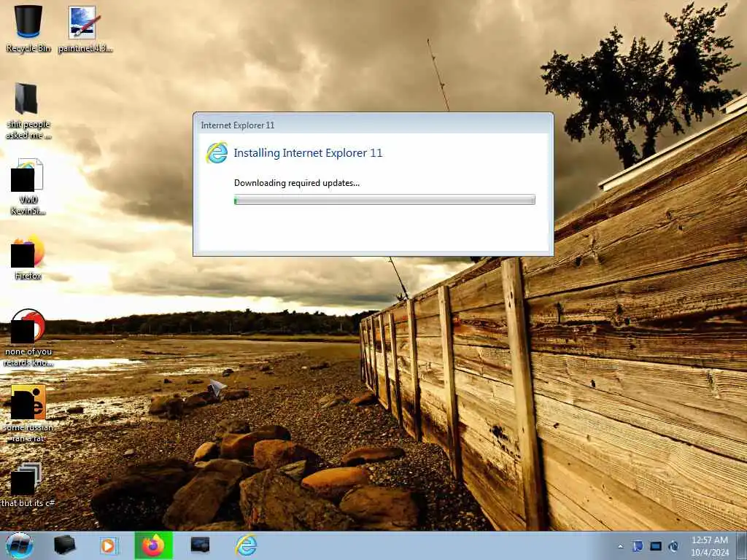The width and height of the screenshot is (747, 560).
Task: Click the Internet Explorer logo in installer dialog
Action: [217, 153]
